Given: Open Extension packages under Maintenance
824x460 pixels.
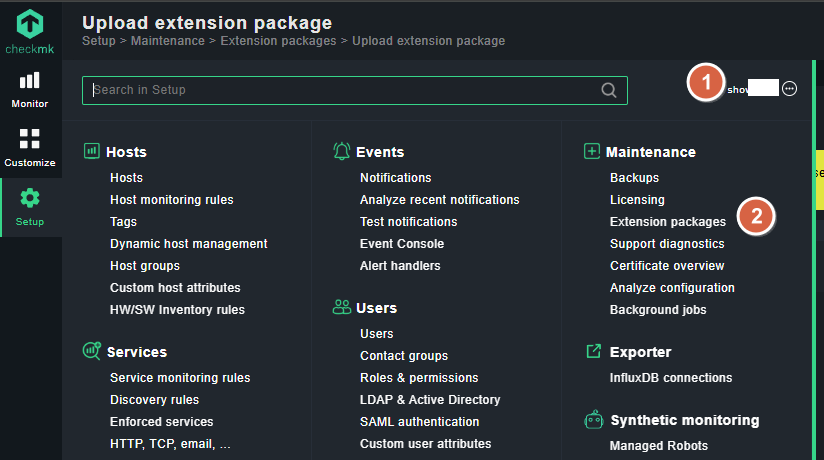Looking at the screenshot, I should (667, 222).
